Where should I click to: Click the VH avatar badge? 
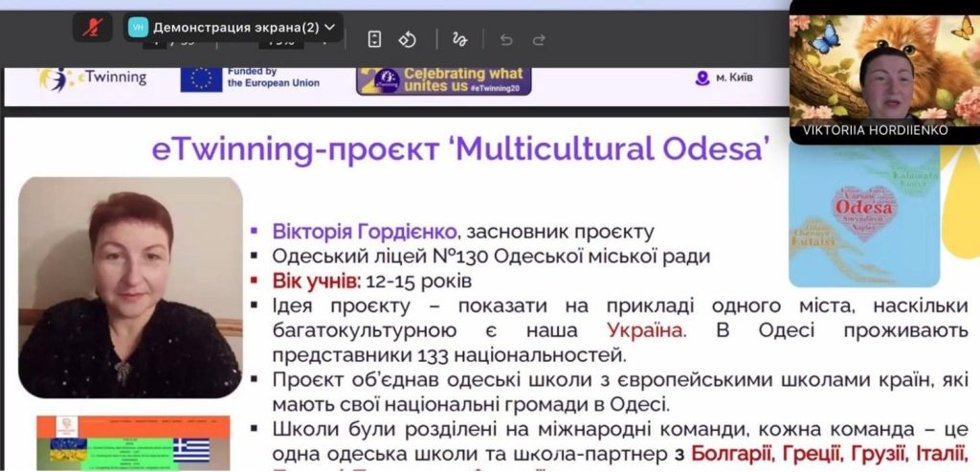point(138,28)
